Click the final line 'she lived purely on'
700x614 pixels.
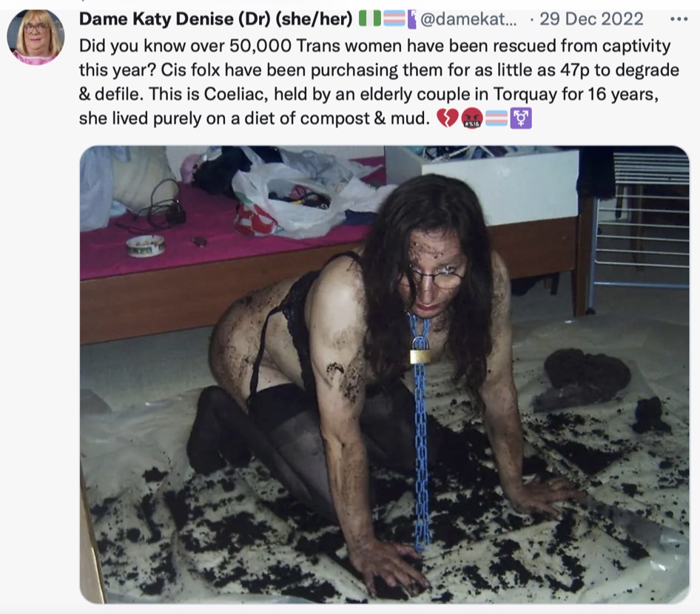click(x=255, y=118)
